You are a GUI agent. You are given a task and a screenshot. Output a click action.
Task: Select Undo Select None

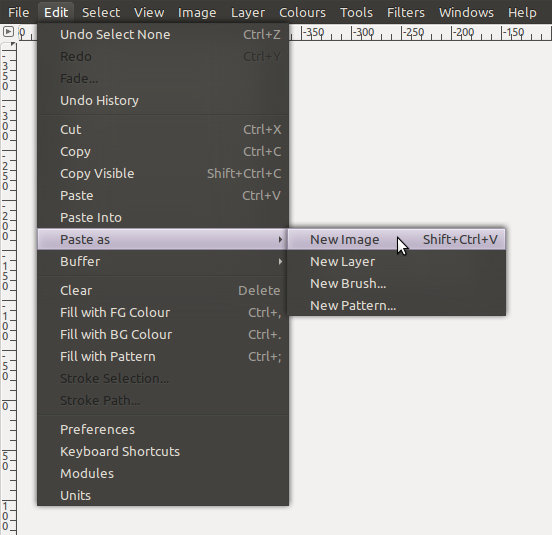(x=163, y=34)
